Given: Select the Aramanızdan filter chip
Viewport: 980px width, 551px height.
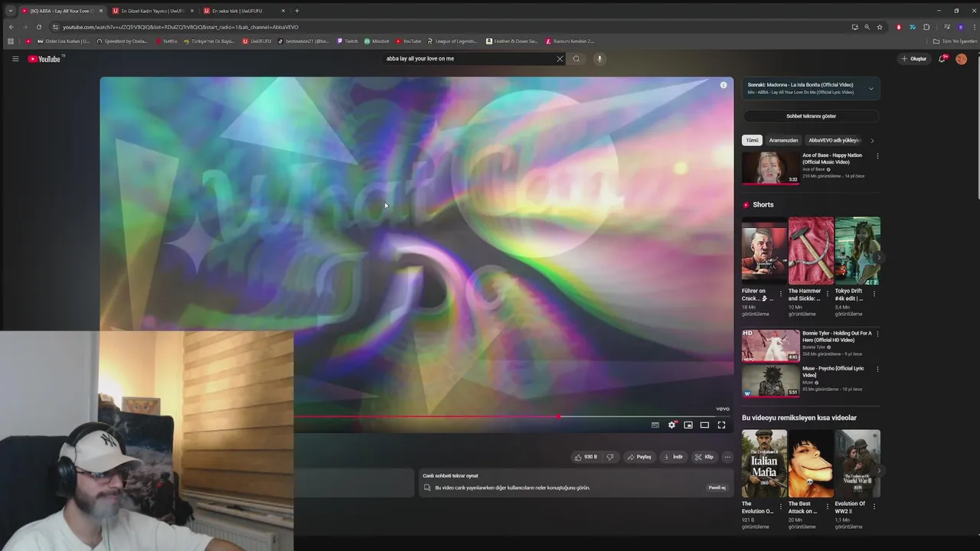Looking at the screenshot, I should coord(783,140).
